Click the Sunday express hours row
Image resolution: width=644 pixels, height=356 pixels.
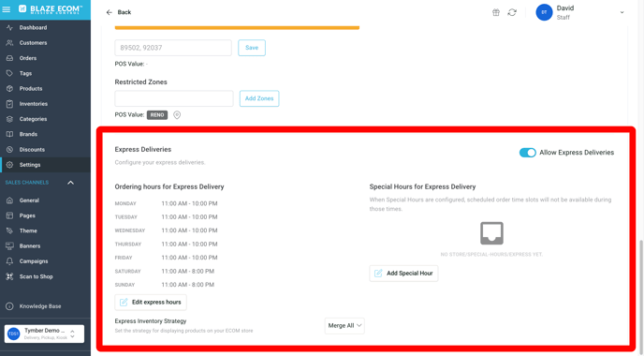(165, 285)
